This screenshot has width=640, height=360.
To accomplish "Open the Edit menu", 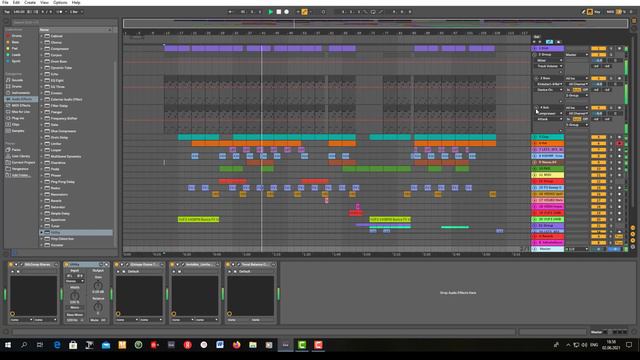I will (x=16, y=2).
